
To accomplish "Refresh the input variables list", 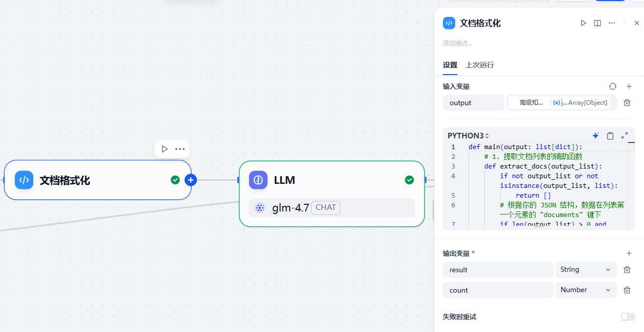I will click(x=613, y=86).
